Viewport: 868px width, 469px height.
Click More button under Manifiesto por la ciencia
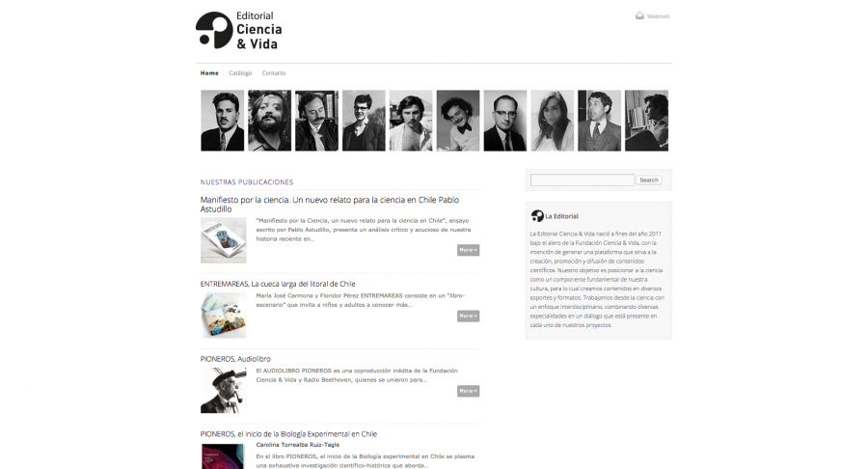[x=469, y=250]
